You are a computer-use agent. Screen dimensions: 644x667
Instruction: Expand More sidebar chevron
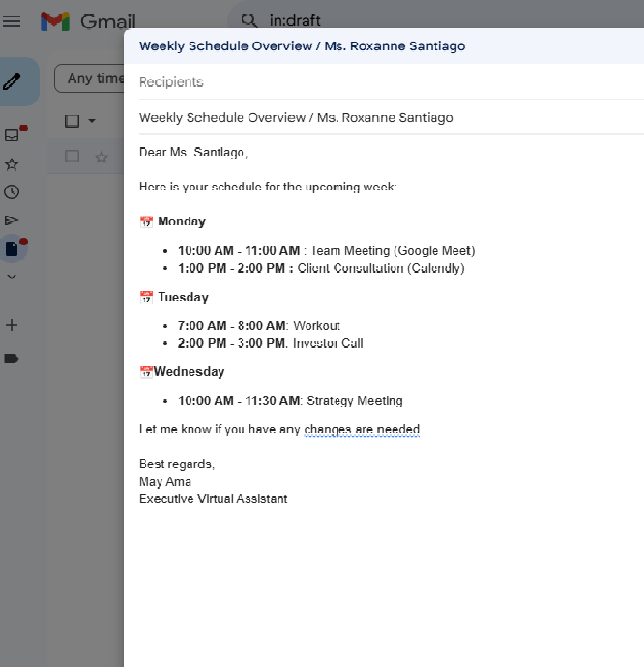coord(12,276)
